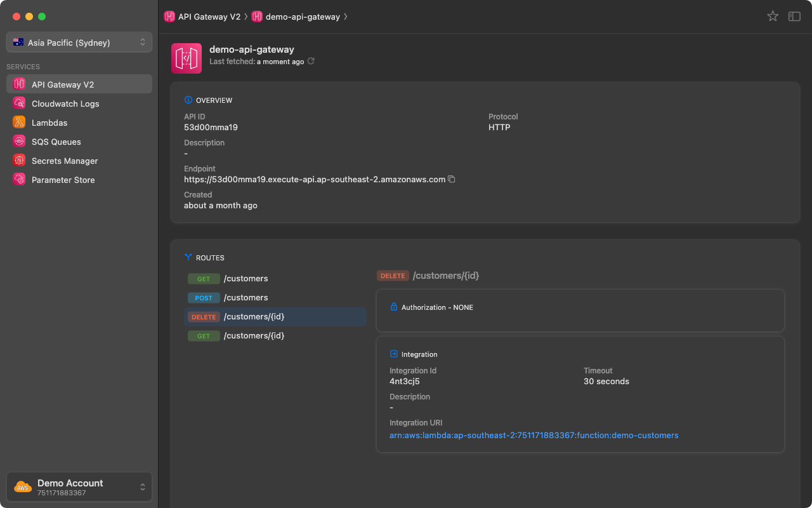The height and width of the screenshot is (508, 812).
Task: Click the endpoint URL text
Action: tap(315, 179)
